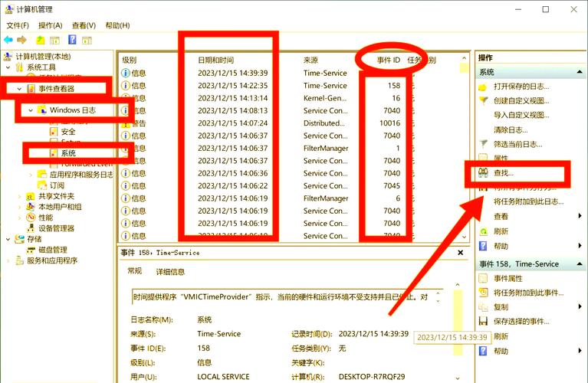
Task: Open the 操作(A) menu
Action: pyautogui.click(x=50, y=25)
